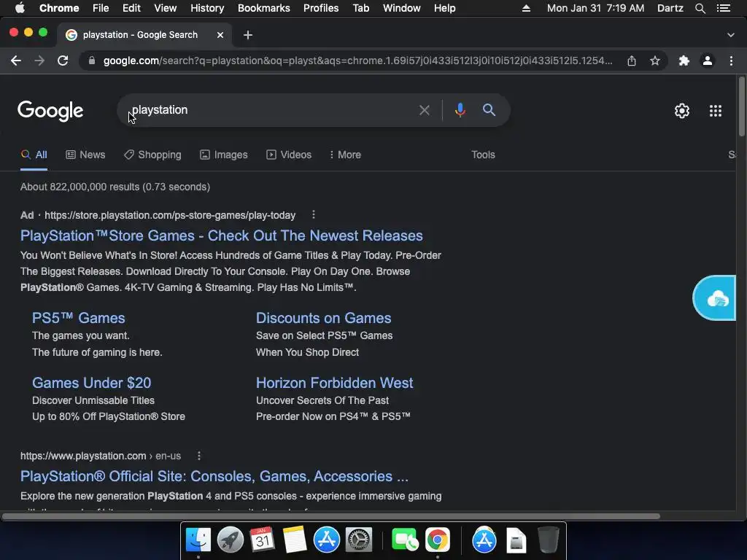This screenshot has width=747, height=560.
Task: Switch to the Images tab
Action: tap(223, 155)
